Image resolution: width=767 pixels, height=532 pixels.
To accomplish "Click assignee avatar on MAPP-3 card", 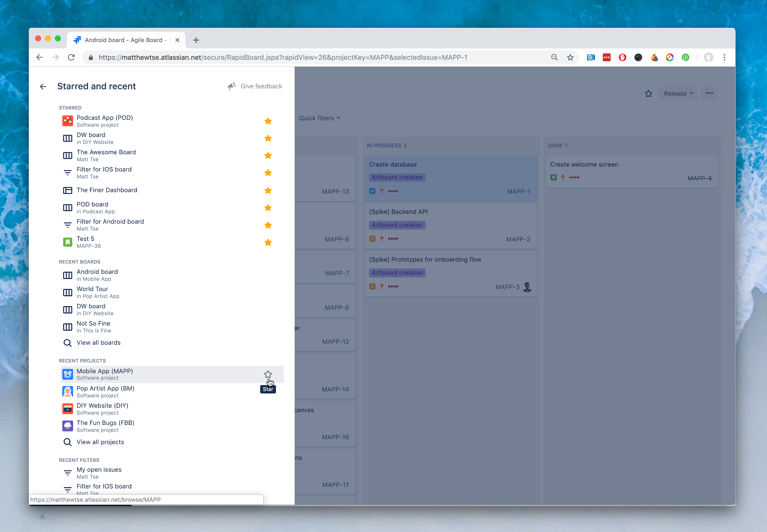I will coord(527,287).
